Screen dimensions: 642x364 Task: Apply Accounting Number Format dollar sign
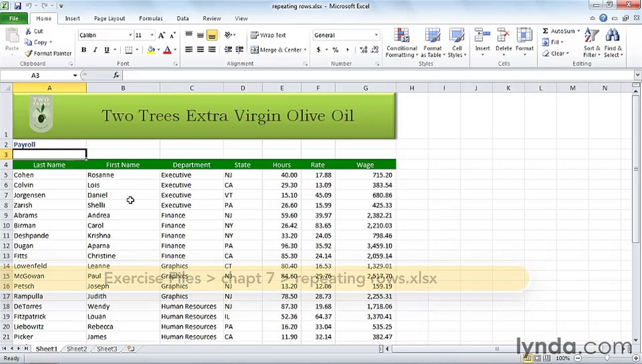[318, 50]
